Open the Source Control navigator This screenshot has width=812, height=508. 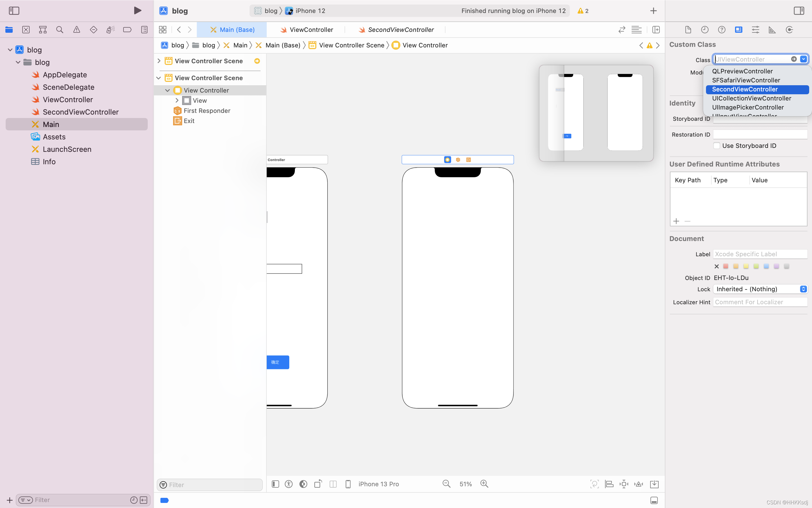26,30
